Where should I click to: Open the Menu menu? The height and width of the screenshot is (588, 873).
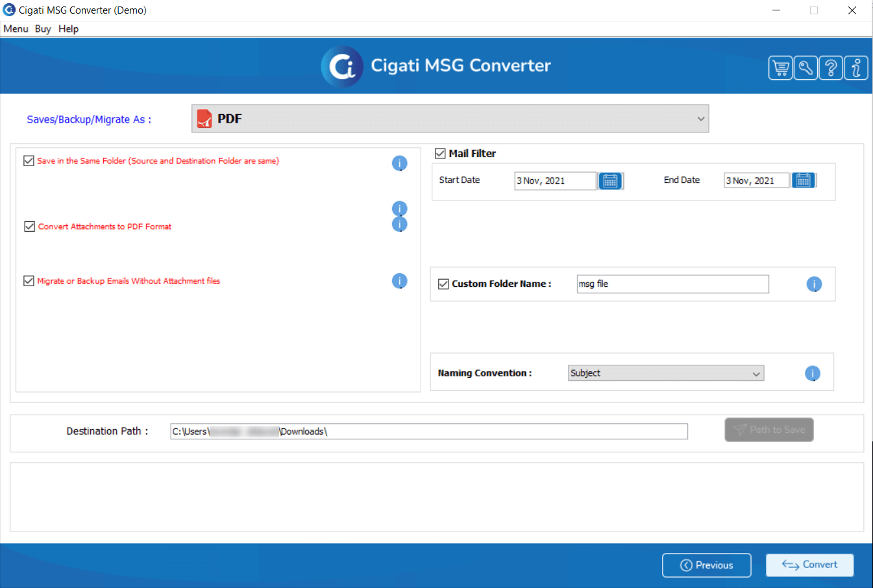(16, 29)
